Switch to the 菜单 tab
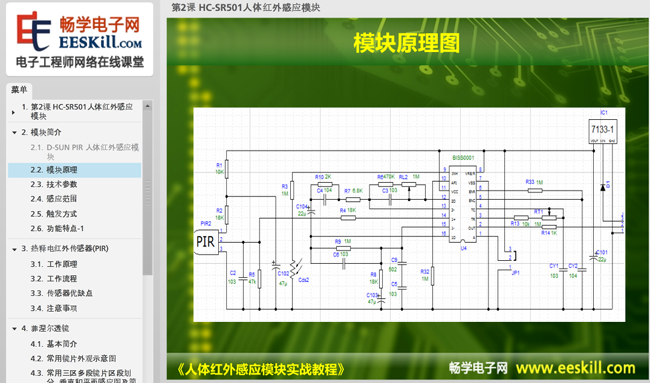Screen dimensions: 650x383 click(19, 90)
